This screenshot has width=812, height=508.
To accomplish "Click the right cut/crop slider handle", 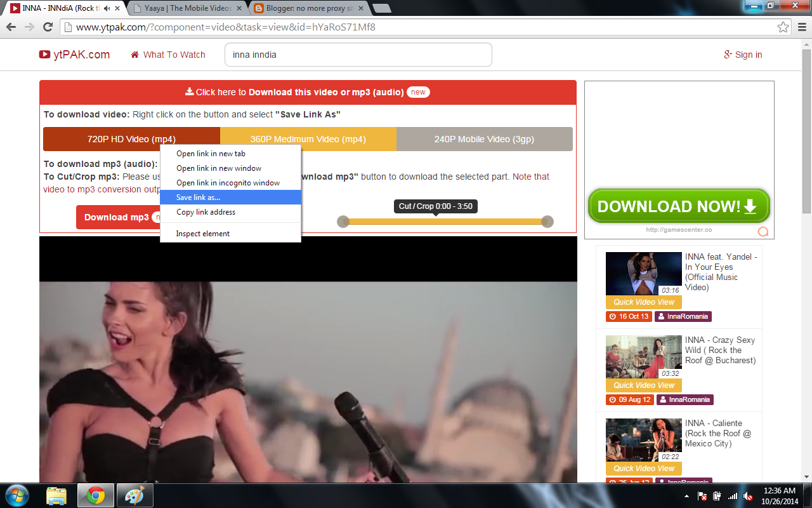I will click(547, 222).
